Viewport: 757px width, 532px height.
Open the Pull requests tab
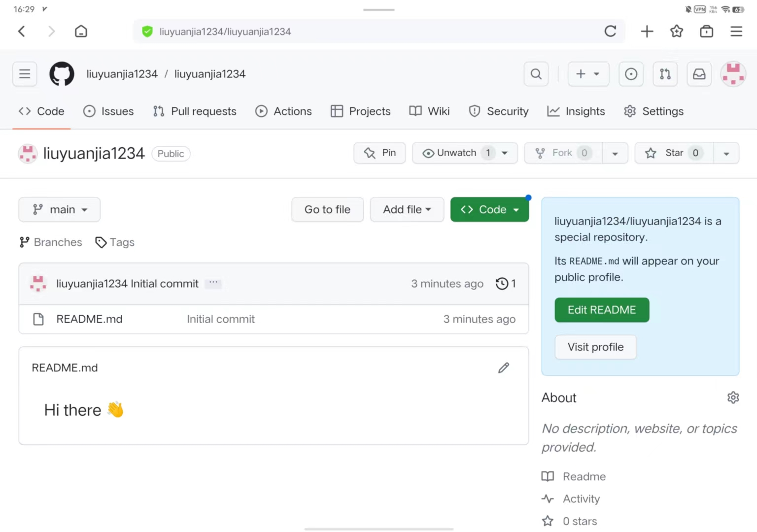195,111
